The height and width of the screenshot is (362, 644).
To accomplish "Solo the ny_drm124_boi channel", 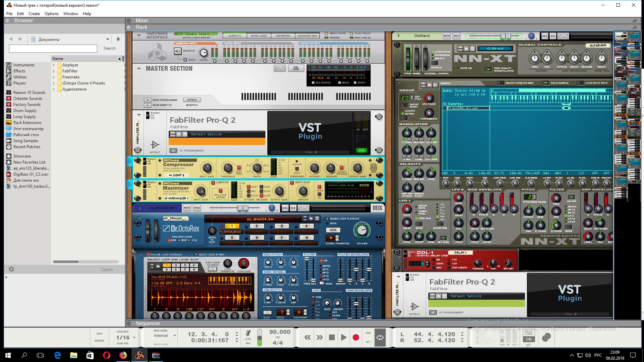I will pyautogui.click(x=197, y=208).
